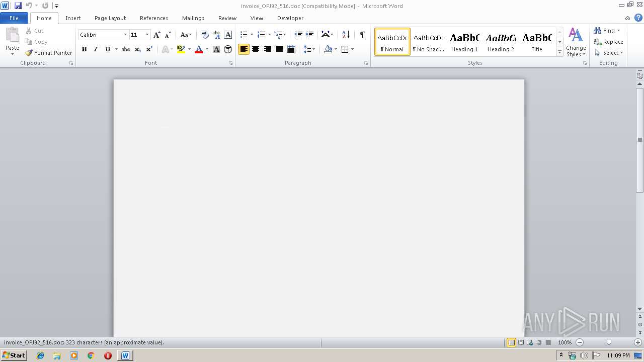Switch to the Mailings tab
The height and width of the screenshot is (362, 644).
pyautogui.click(x=193, y=18)
